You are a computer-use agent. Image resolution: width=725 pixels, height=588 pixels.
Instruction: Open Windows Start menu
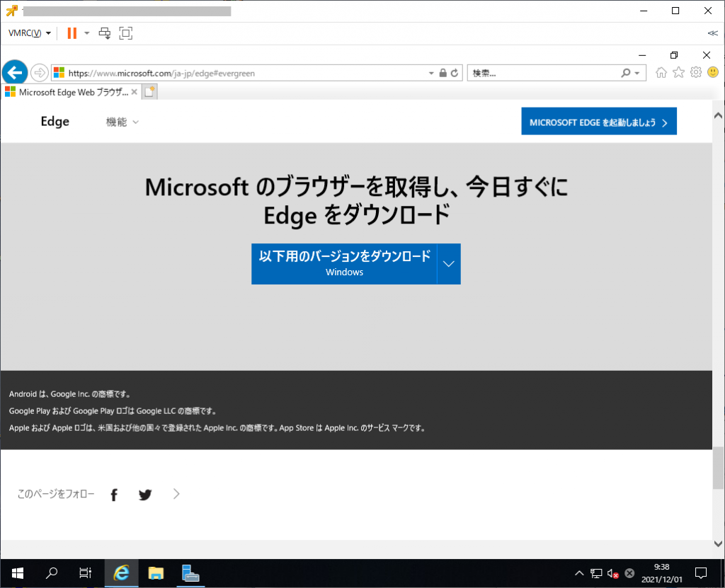coord(17,574)
